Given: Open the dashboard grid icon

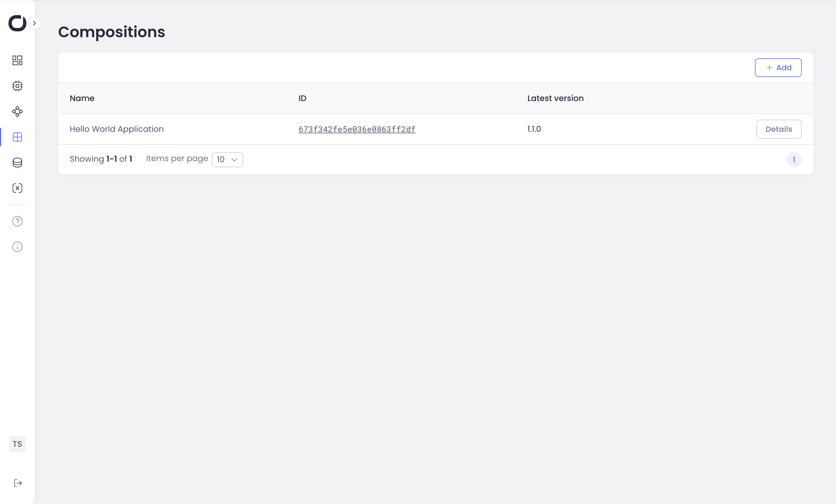Looking at the screenshot, I should 17,60.
